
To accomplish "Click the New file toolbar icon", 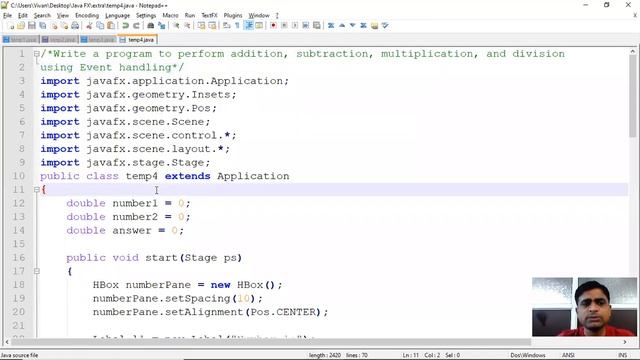I will click(11, 26).
